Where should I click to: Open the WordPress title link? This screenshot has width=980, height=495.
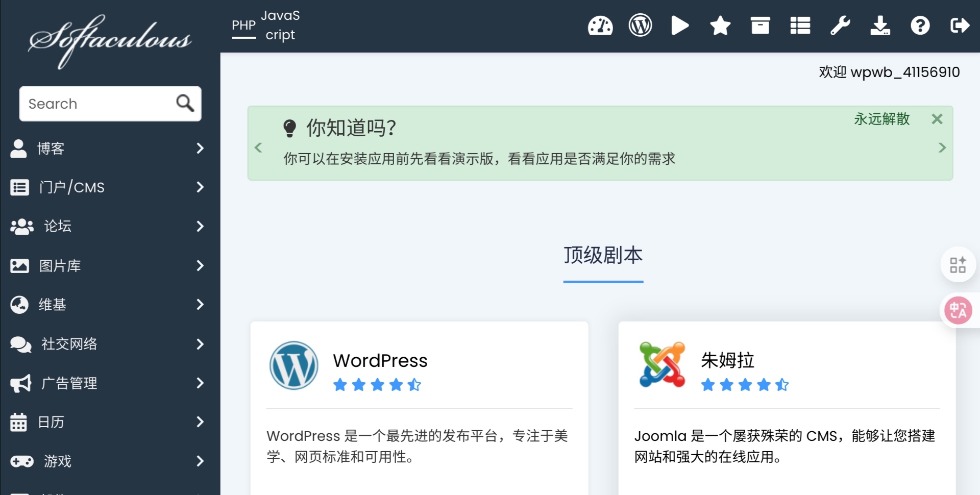(x=380, y=361)
